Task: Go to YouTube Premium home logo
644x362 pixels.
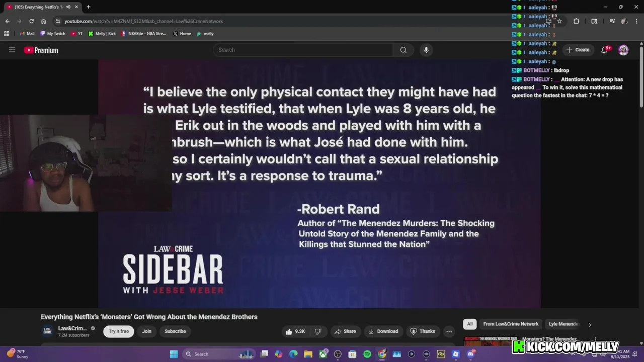Action: 41,50
